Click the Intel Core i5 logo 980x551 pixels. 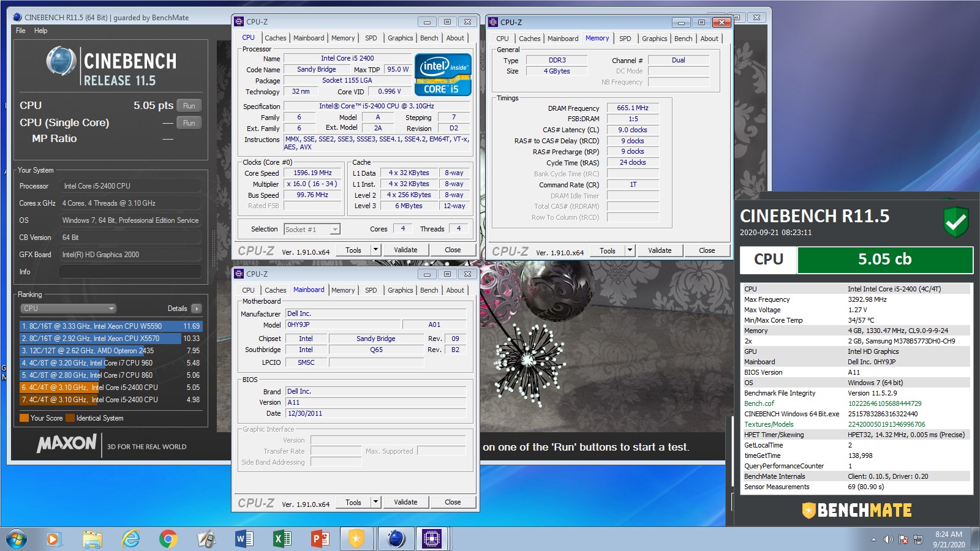pyautogui.click(x=443, y=75)
